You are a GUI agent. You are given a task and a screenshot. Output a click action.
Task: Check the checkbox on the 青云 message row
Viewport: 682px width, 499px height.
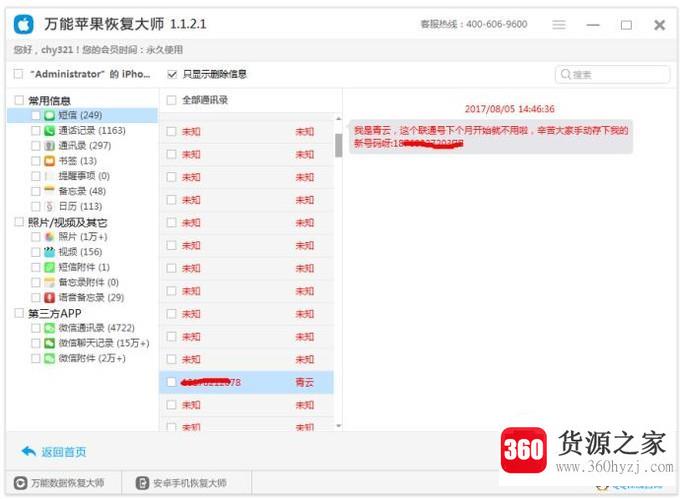click(x=172, y=382)
